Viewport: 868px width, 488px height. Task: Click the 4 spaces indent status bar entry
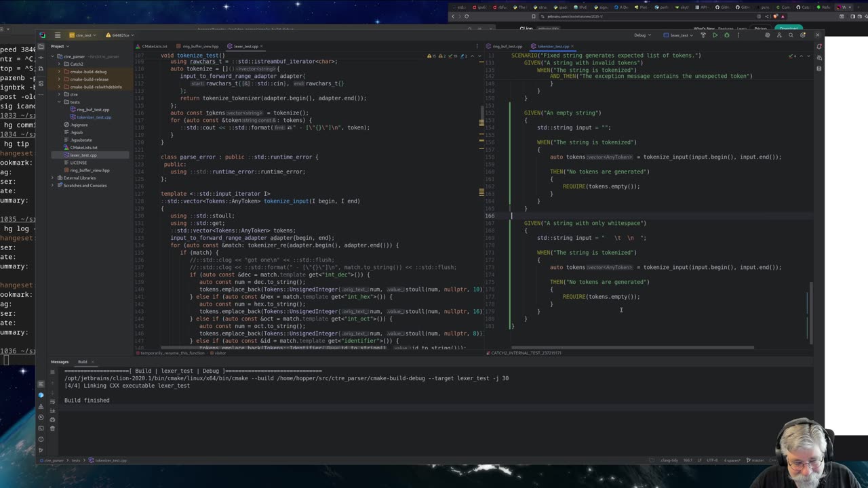(732, 460)
